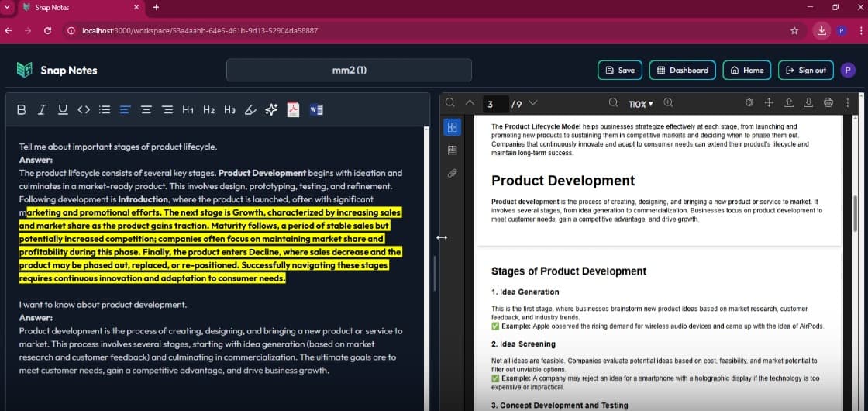This screenshot has width=868, height=411.
Task: Select the highlighter tool
Action: 250,109
